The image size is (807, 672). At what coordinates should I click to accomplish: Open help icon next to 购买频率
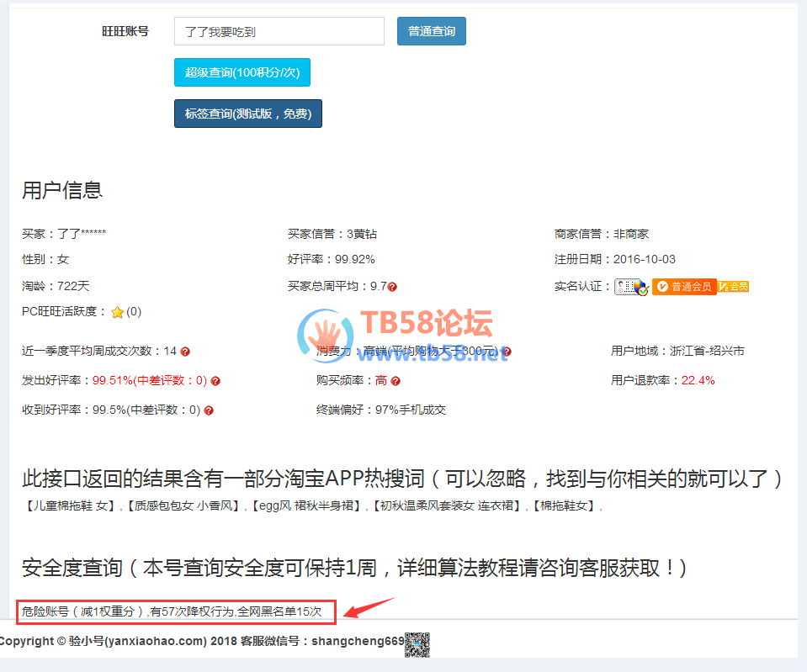396,381
